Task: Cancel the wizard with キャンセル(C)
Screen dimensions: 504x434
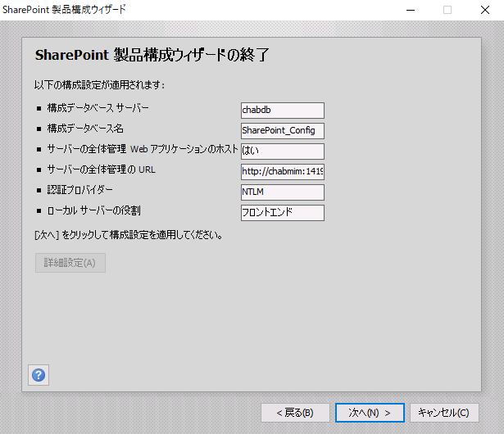Action: [443, 413]
